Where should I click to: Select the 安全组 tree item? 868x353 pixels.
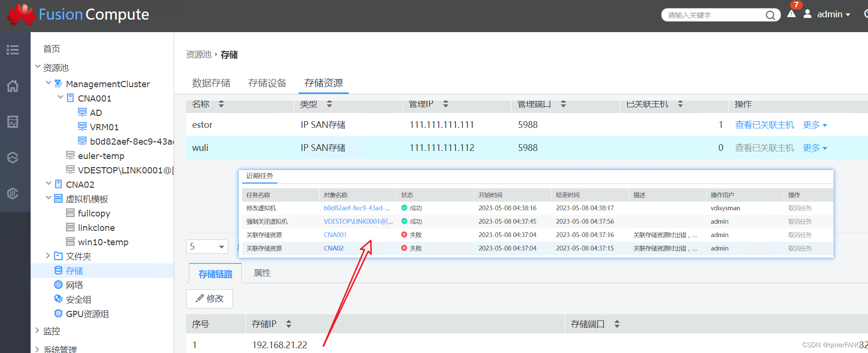coord(78,299)
